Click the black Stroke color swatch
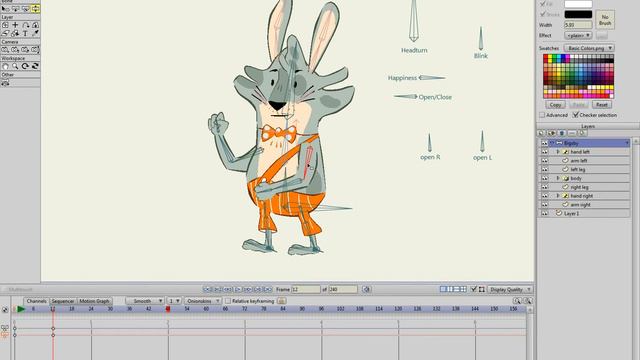This screenshot has width=640, height=360. pos(578,14)
